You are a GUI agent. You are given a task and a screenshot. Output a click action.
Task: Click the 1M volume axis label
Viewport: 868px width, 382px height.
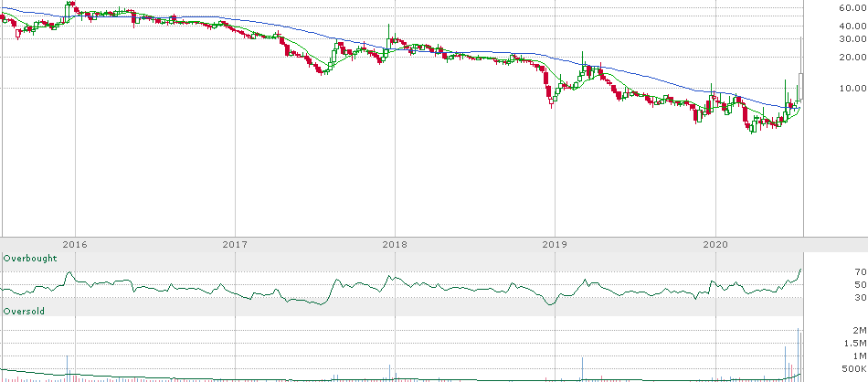[859, 356]
